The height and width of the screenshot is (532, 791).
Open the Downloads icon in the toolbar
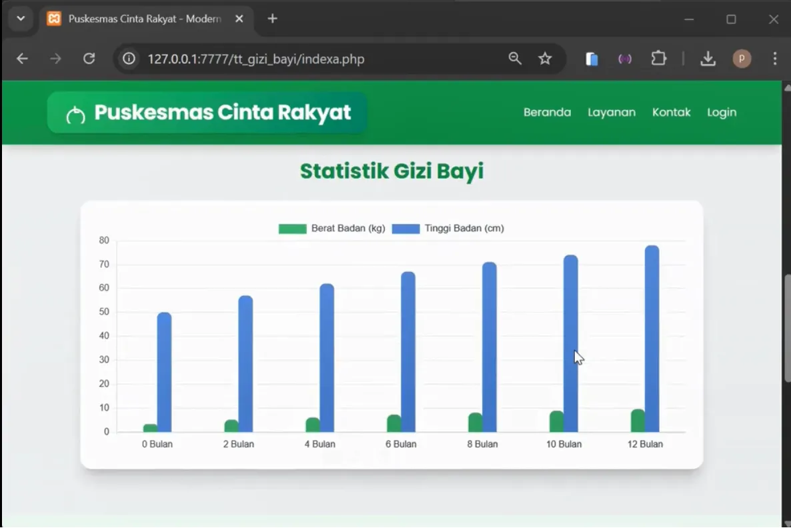(708, 59)
